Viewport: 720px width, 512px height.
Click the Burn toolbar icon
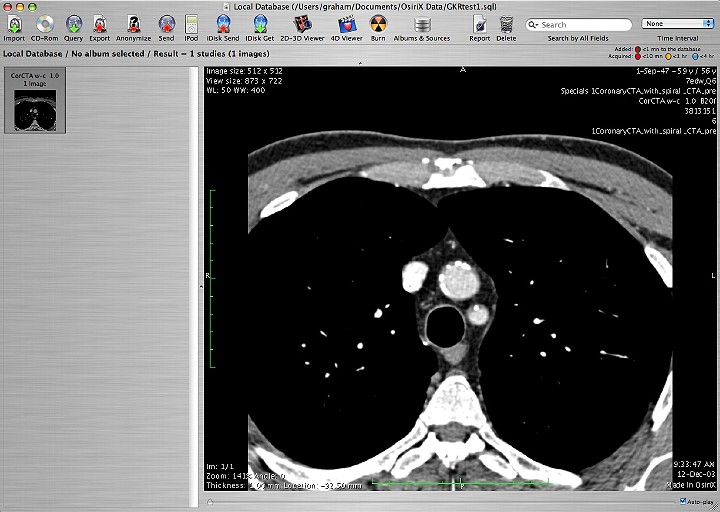378,24
